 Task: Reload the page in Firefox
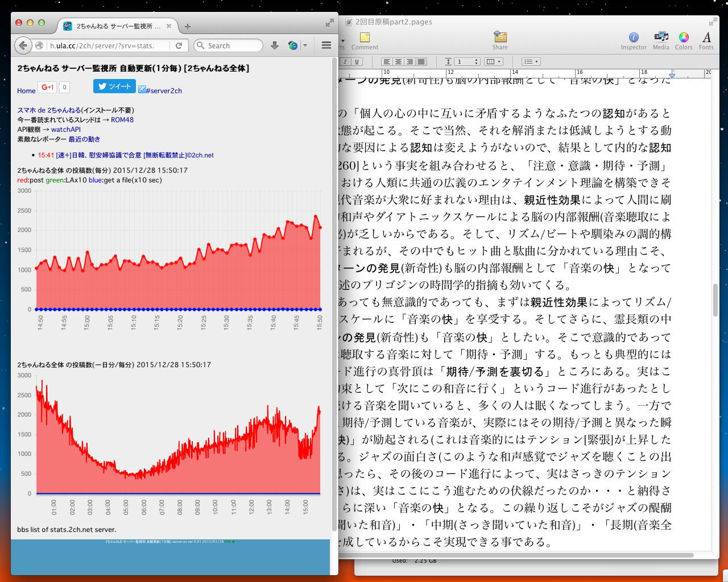179,45
